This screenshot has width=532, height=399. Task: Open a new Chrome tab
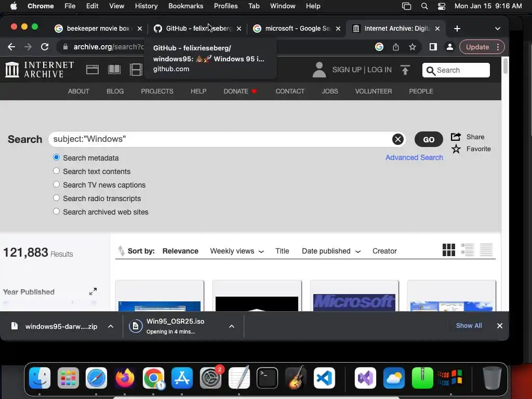[457, 29]
